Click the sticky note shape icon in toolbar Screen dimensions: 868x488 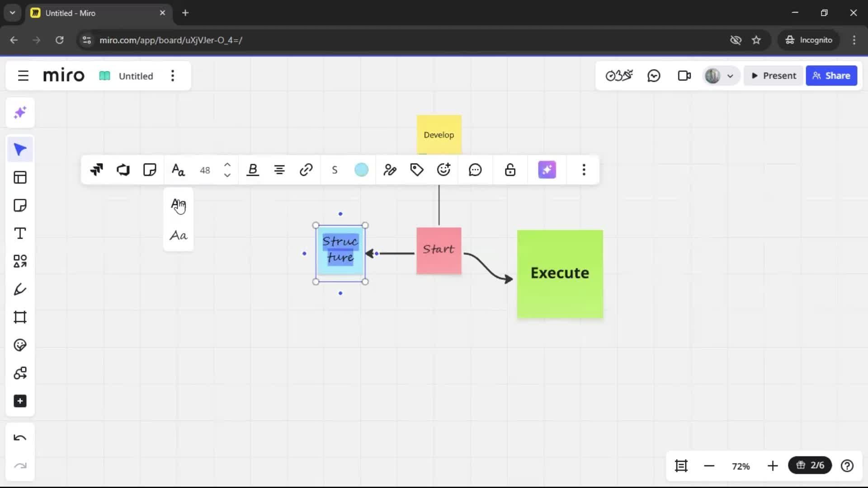tap(150, 170)
